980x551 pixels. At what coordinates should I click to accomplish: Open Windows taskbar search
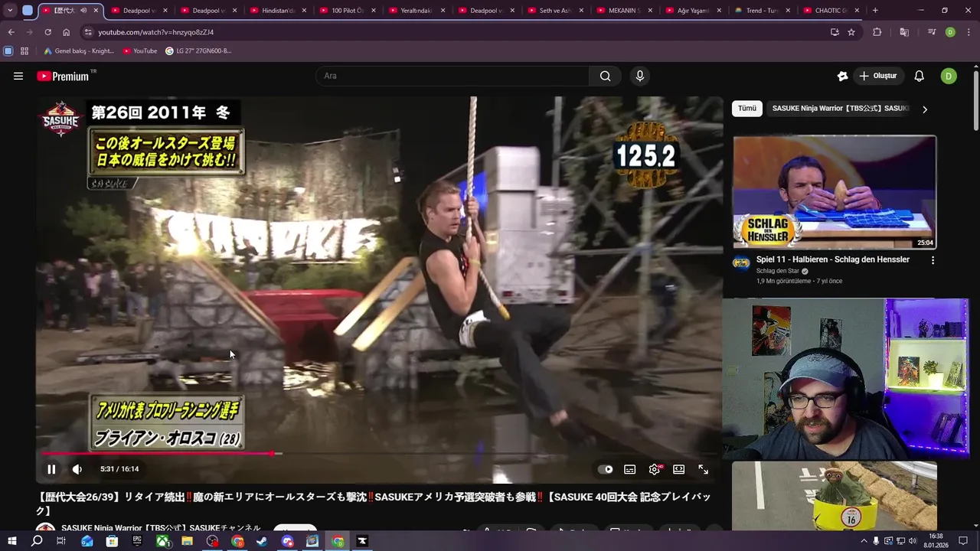coord(37,541)
